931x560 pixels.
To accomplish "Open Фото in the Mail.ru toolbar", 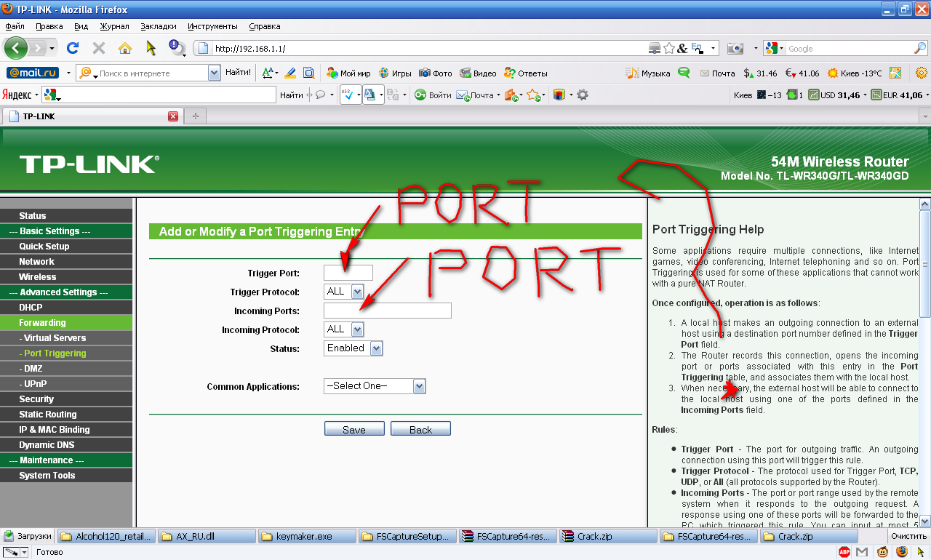I will click(x=435, y=73).
